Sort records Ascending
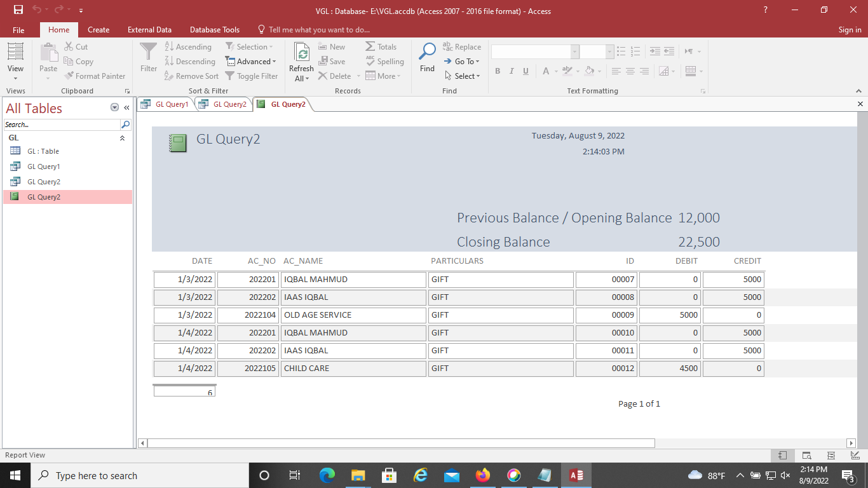This screenshot has height=488, width=868. (188, 47)
